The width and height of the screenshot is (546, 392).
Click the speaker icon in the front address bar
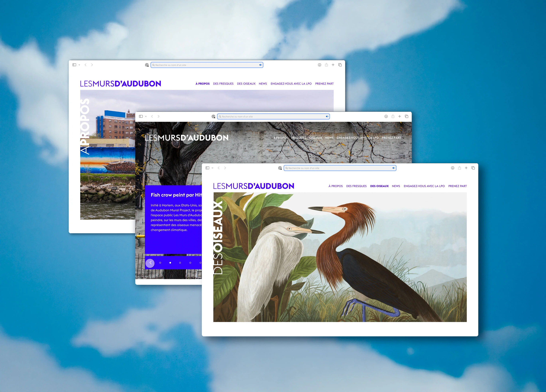[393, 168]
